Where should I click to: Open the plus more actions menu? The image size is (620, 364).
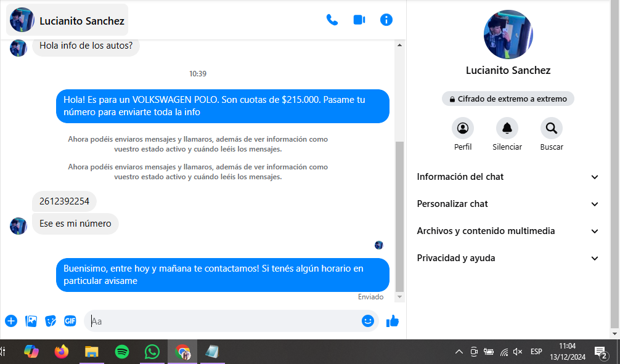pyautogui.click(x=11, y=321)
